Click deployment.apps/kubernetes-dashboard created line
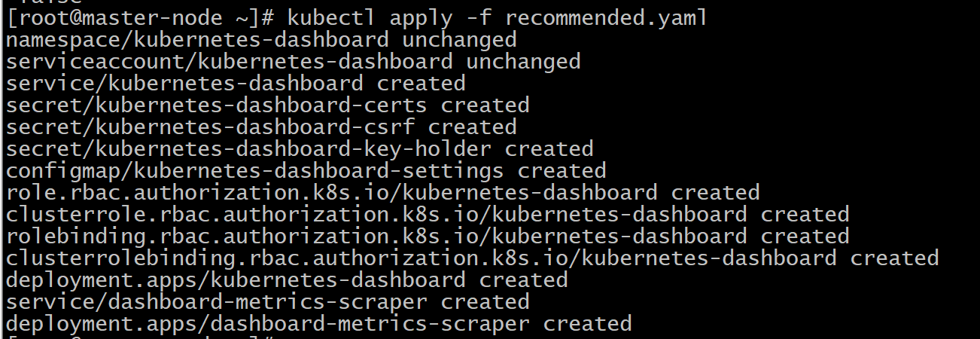Image resolution: width=980 pixels, height=339 pixels. [287, 279]
